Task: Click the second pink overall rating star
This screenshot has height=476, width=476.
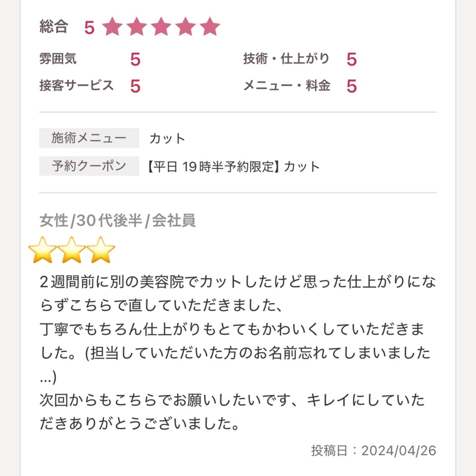Action: tap(136, 27)
